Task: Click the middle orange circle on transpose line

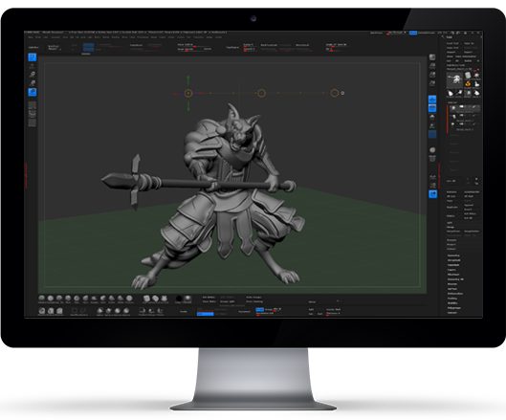Action: click(261, 94)
